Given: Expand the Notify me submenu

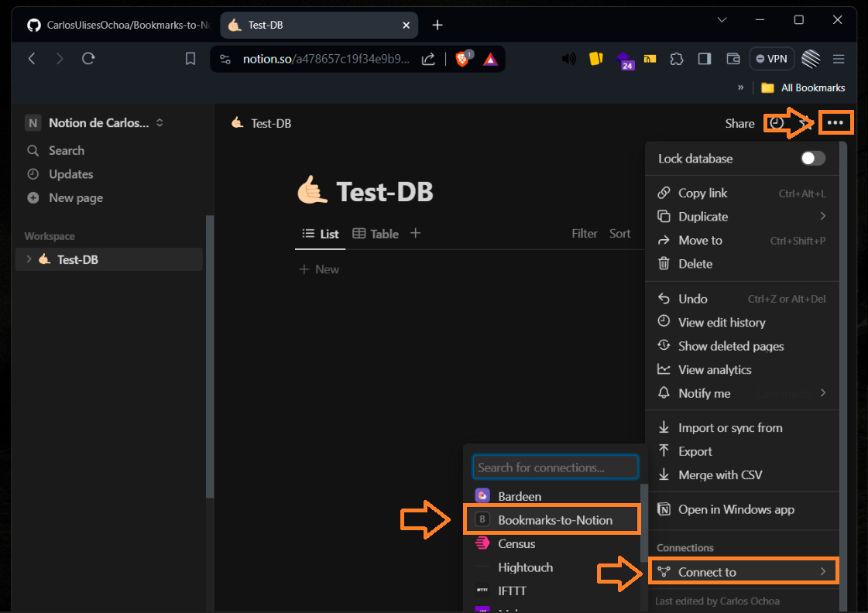Looking at the screenshot, I should (x=742, y=393).
